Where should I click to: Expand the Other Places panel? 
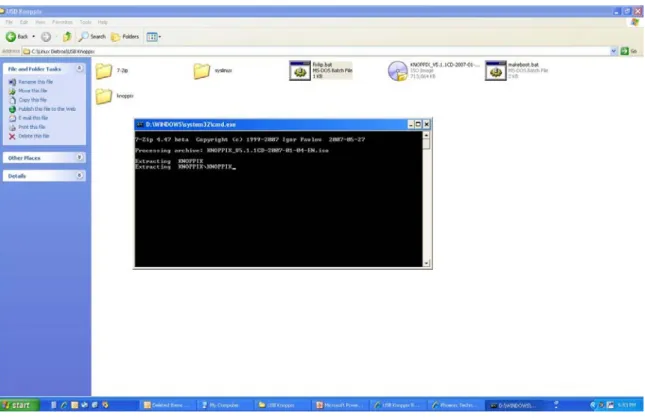(79, 158)
